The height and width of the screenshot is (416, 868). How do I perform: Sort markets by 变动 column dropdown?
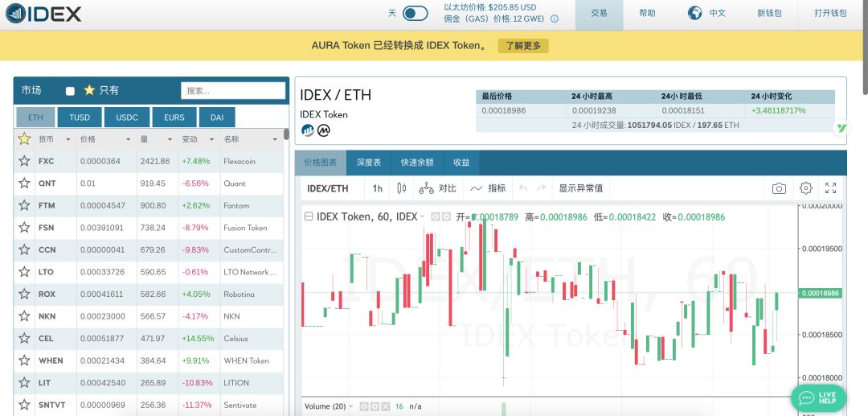pyautogui.click(x=211, y=139)
